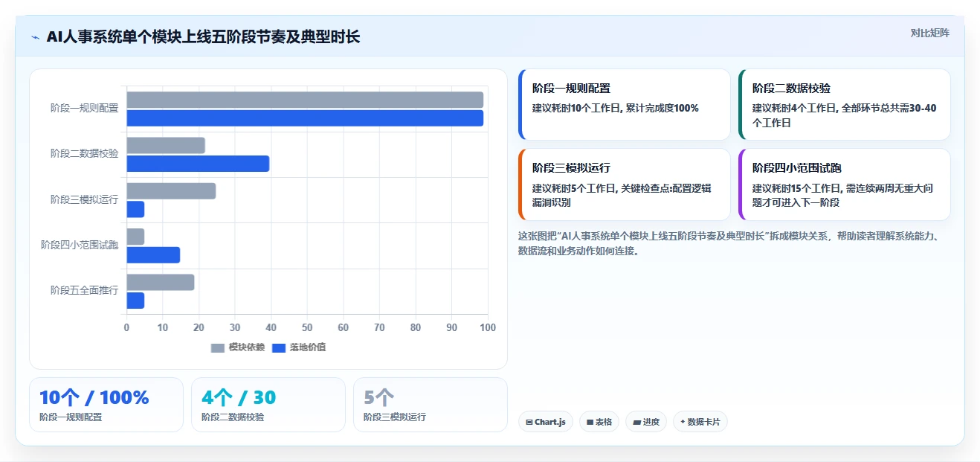
Task: Click the gray bar for 阶段五全面推行
Action: tap(161, 283)
